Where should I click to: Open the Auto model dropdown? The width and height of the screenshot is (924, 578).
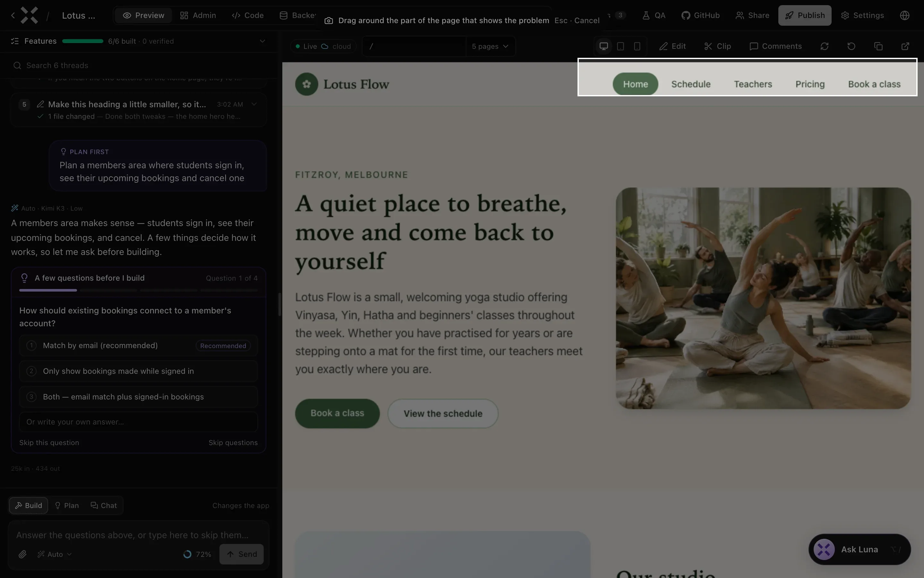pyautogui.click(x=54, y=554)
